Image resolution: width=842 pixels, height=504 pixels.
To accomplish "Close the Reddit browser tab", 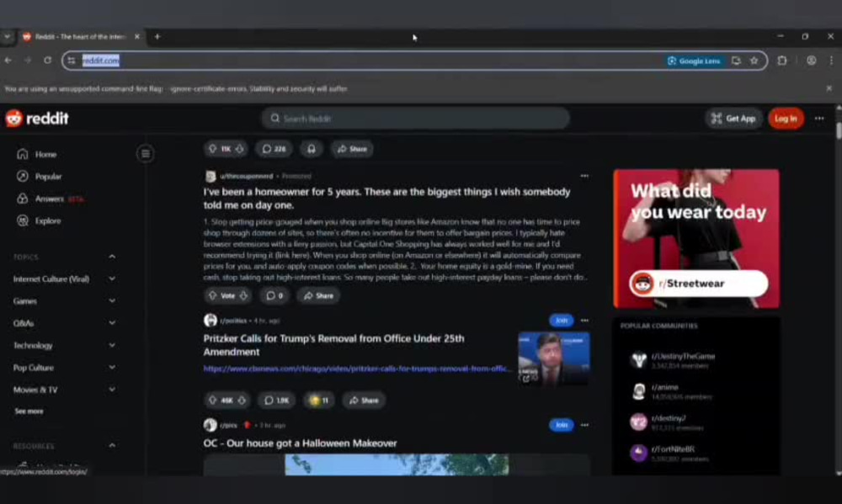I will pyautogui.click(x=137, y=36).
